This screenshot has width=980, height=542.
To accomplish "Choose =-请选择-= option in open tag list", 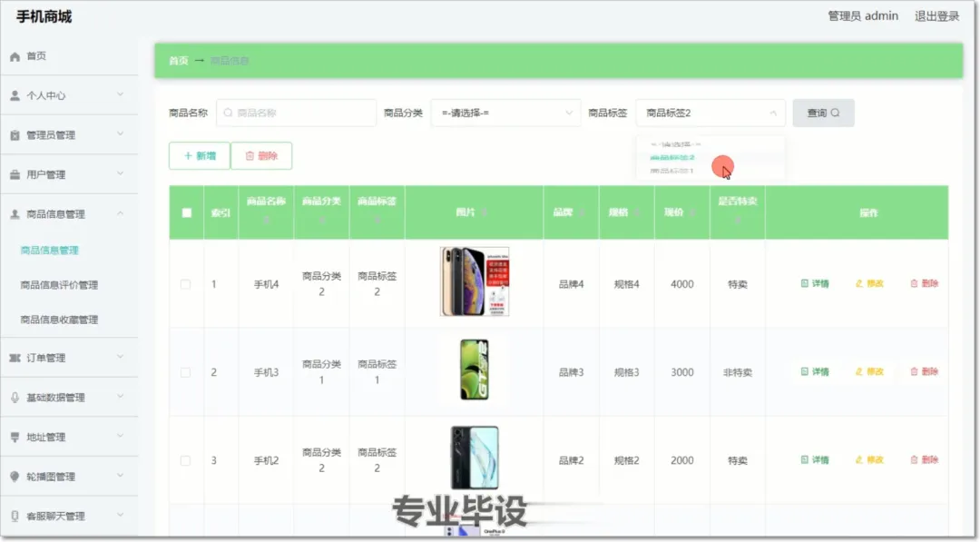I will (710, 143).
